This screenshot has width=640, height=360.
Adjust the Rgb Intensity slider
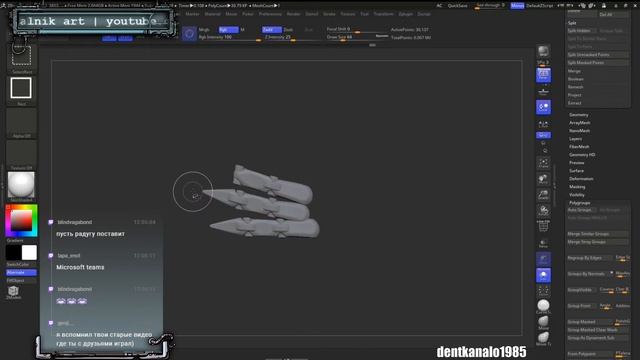pyautogui.click(x=229, y=38)
